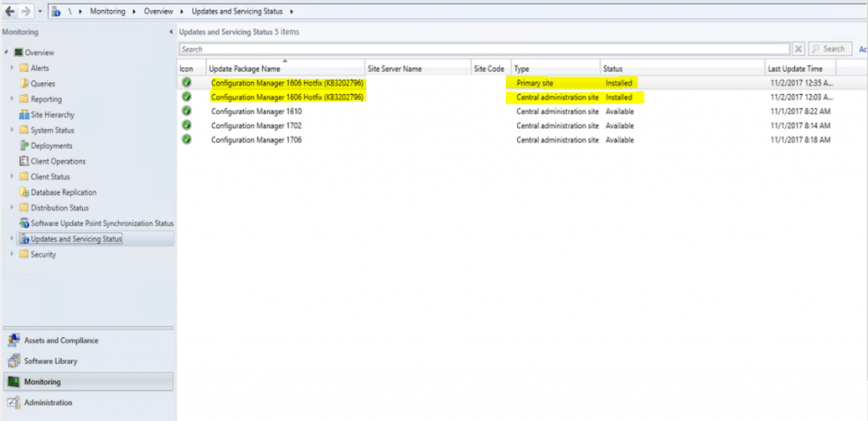Click Monitoring in the breadcrumb path

109,11
